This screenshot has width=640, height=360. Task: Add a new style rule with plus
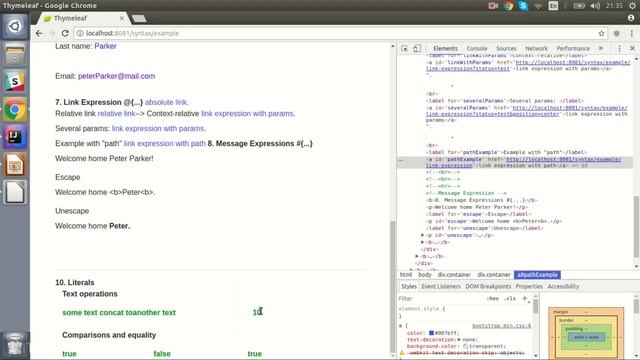525,298
